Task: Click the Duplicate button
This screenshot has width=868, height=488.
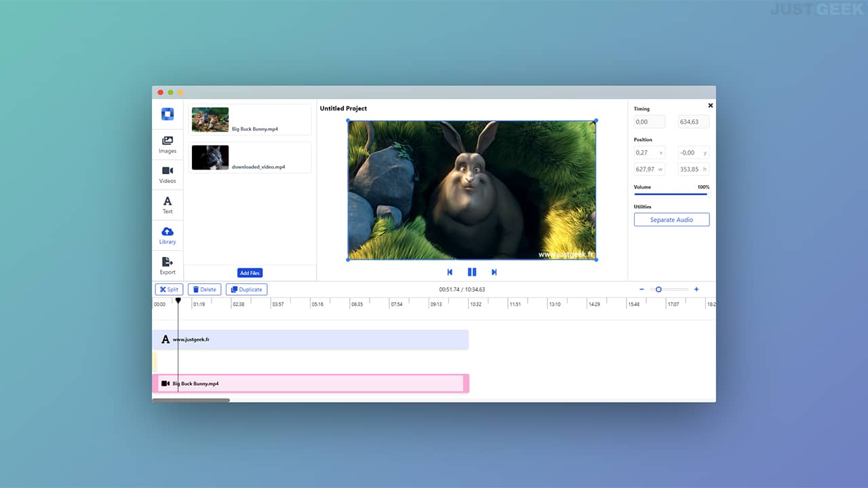Action: point(247,289)
